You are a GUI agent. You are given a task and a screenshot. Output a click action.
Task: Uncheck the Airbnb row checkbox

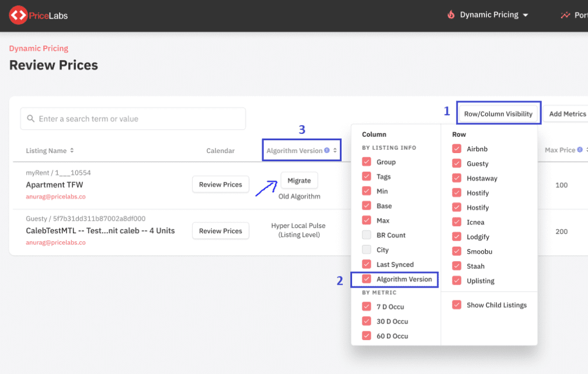pyautogui.click(x=457, y=149)
